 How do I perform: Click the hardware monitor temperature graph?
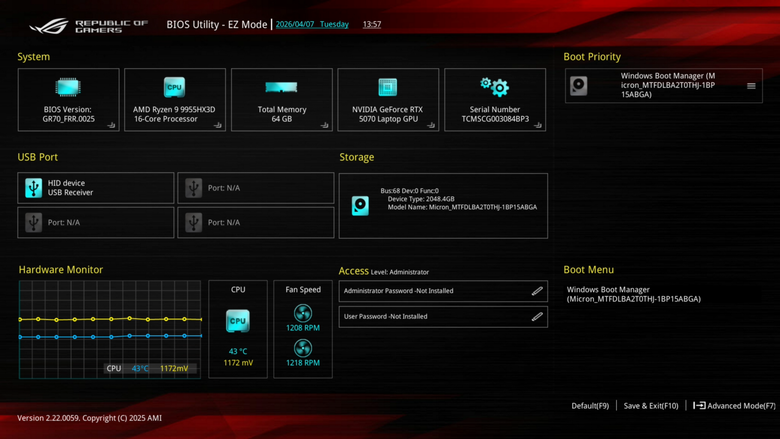coord(110,329)
